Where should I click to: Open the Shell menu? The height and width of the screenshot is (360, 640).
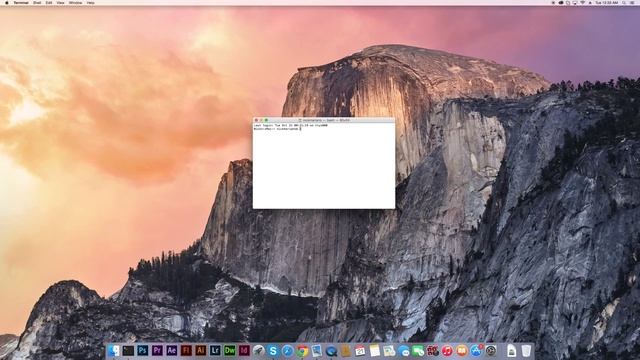(x=37, y=2)
